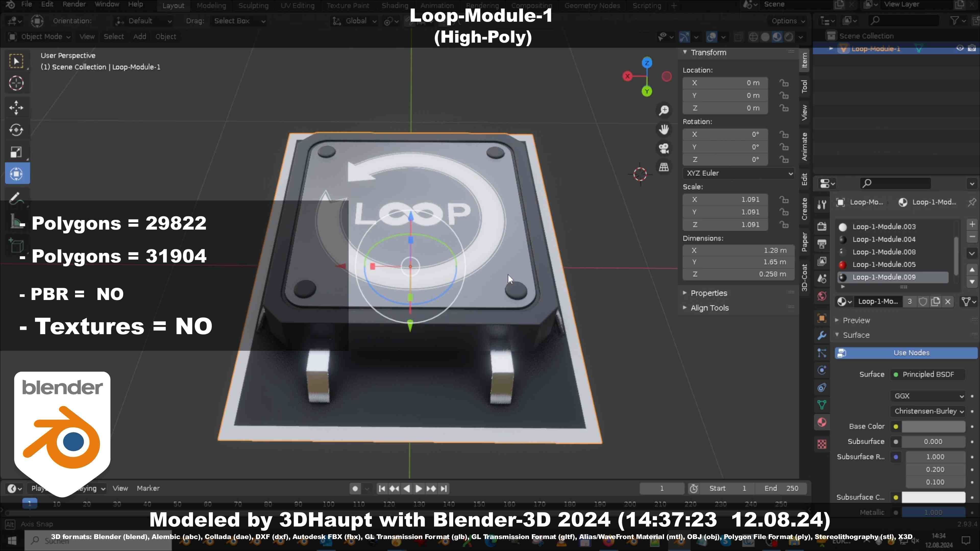The height and width of the screenshot is (551, 980).
Task: Click the viewport zoom magnifier icon
Action: tap(664, 110)
